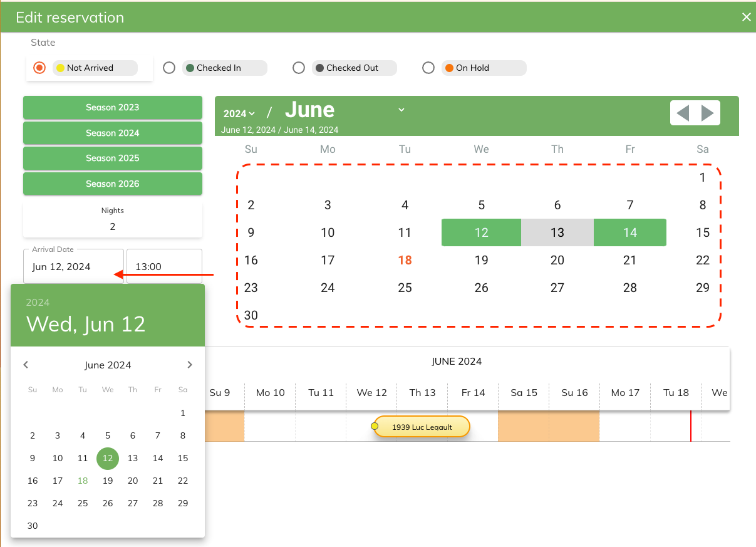The width and height of the screenshot is (756, 547).
Task: Click the Sa 15 timeline column header
Action: 524,392
